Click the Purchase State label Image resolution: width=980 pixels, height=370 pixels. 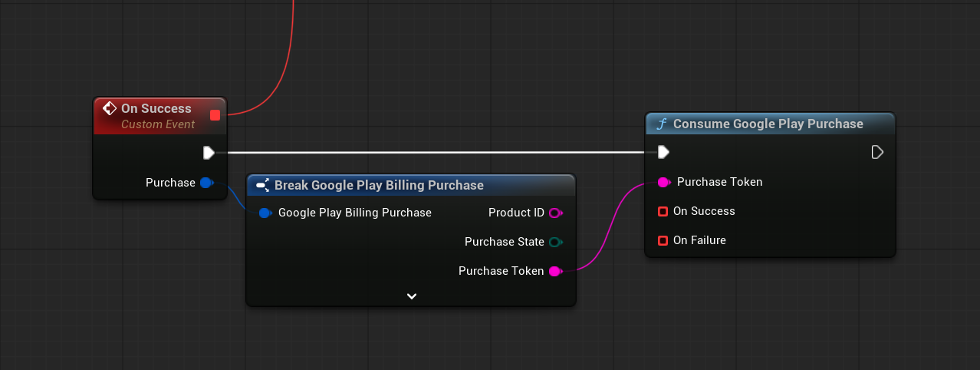[505, 242]
